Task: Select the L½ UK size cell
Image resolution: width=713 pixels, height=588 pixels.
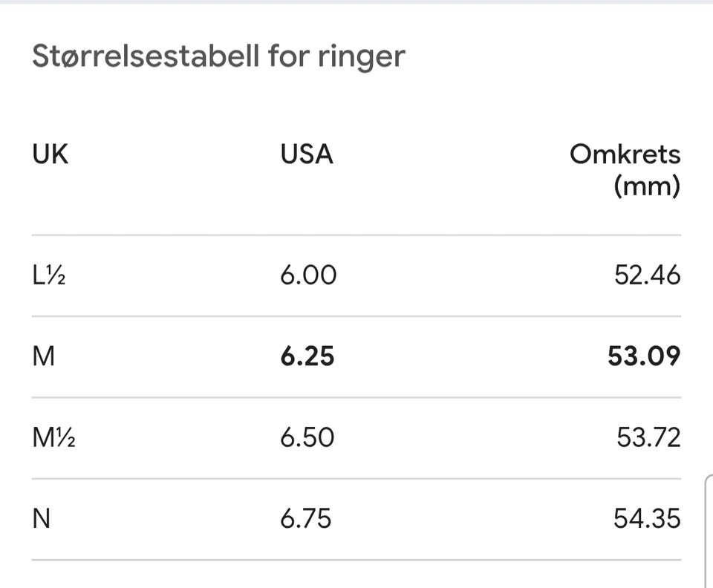Action: point(49,275)
